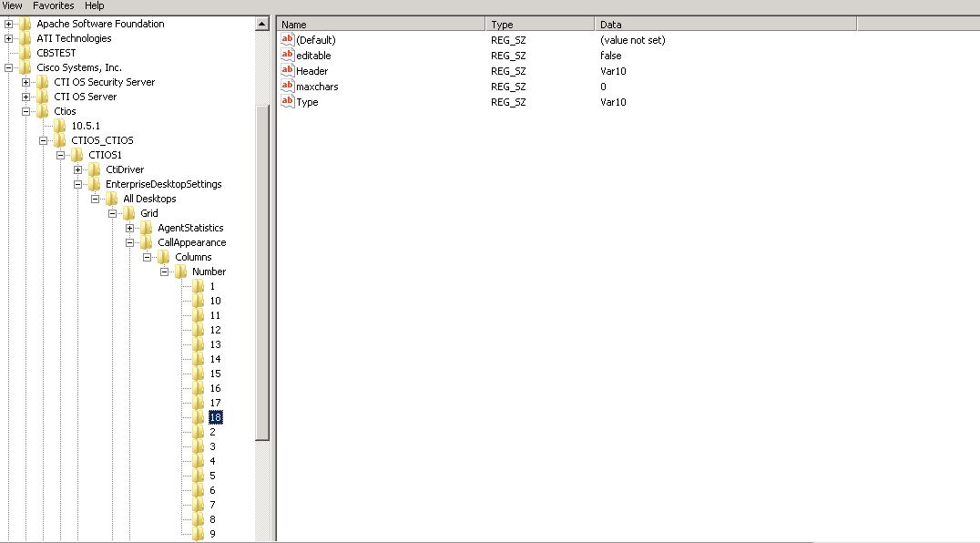Click the Apache Software Foundation folder icon
Screen dimensions: 980x543
pyautogui.click(x=26, y=24)
